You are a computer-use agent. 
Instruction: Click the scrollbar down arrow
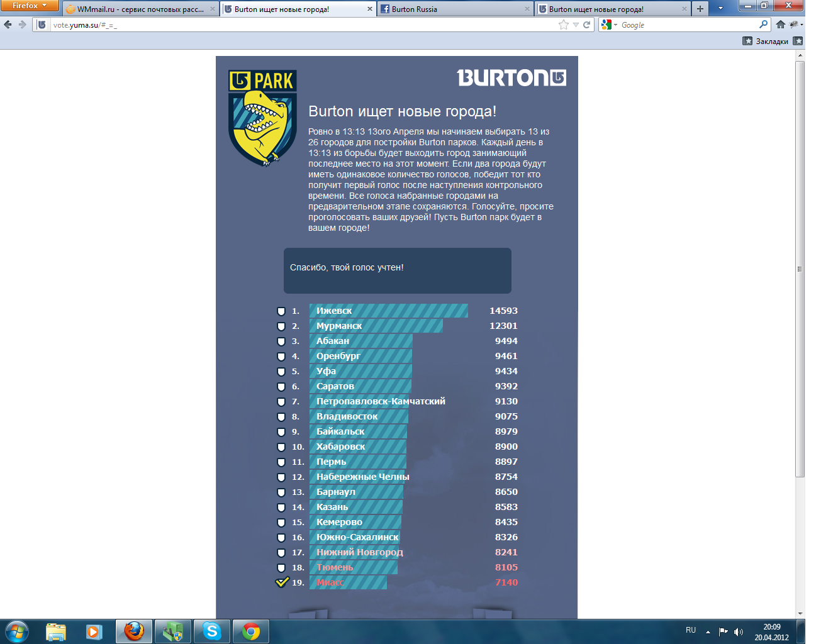point(800,613)
